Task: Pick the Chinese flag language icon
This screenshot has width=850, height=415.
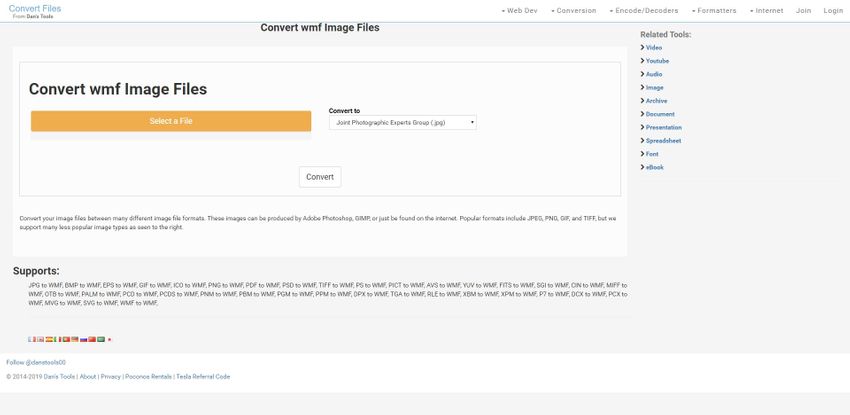Action: 92,340
